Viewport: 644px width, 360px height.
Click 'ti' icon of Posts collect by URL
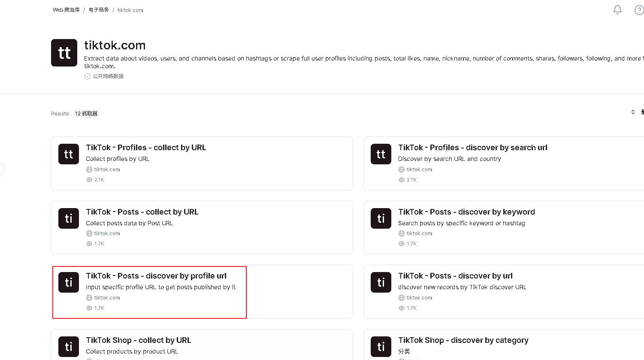(x=69, y=218)
